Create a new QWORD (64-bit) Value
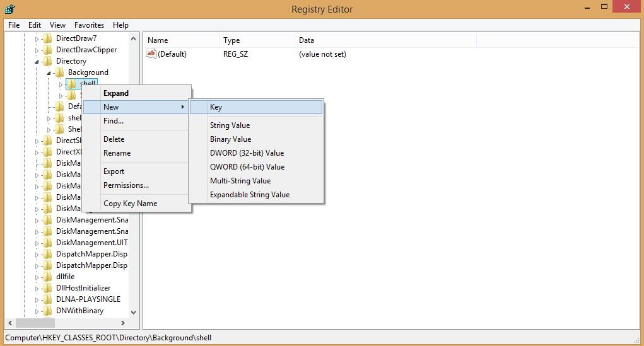Viewport: 644px width, 346px height. click(x=256, y=167)
